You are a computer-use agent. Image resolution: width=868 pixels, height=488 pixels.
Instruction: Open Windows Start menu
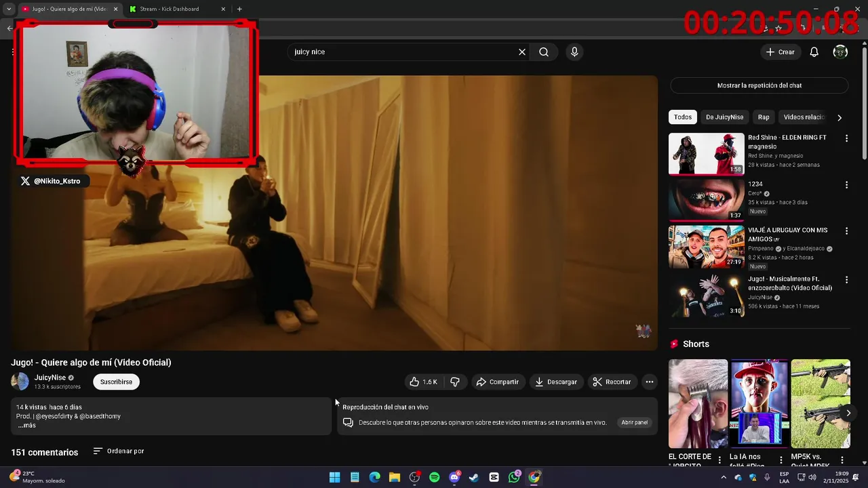click(334, 477)
